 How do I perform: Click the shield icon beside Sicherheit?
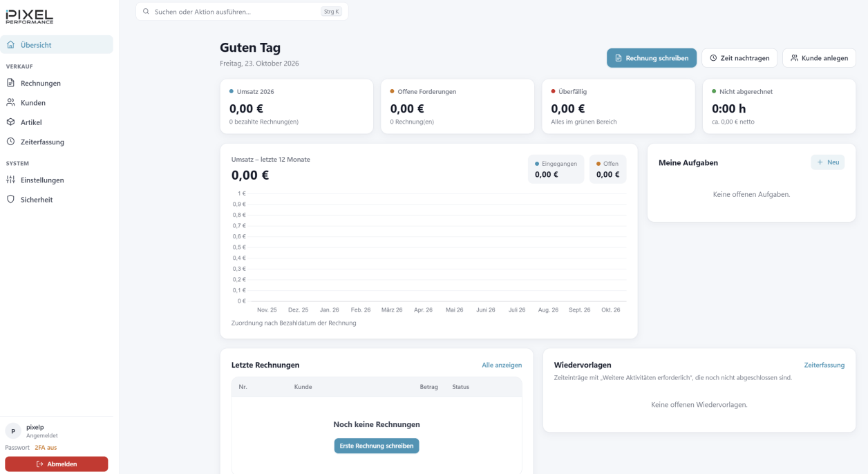10,200
